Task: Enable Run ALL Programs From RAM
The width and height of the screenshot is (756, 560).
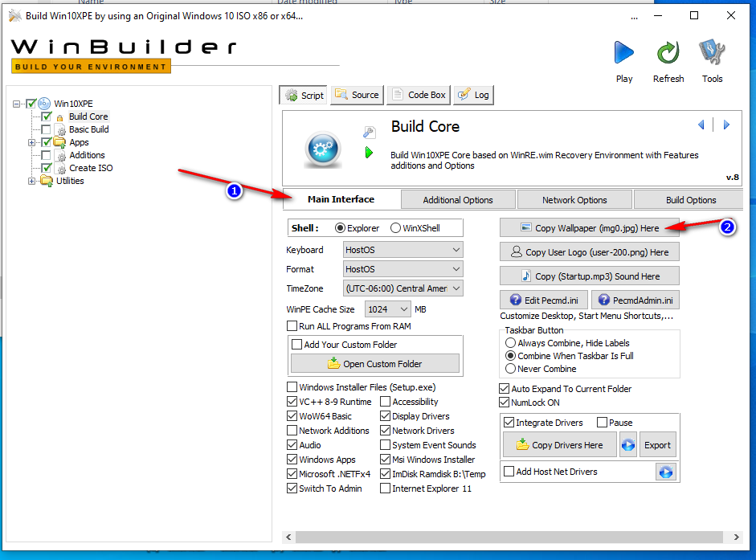Action: pyautogui.click(x=292, y=326)
